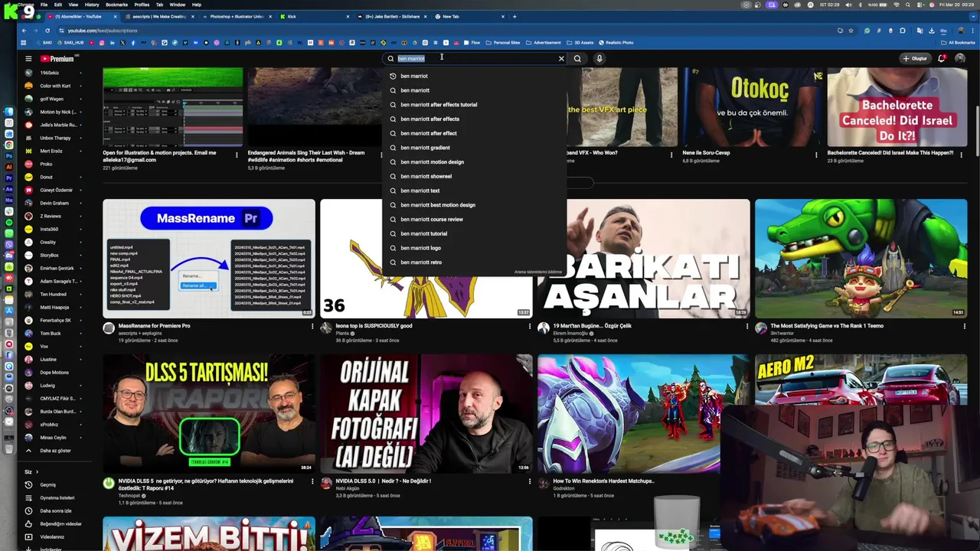Go back with the browser back arrow
The height and width of the screenshot is (551, 980).
[25, 31]
